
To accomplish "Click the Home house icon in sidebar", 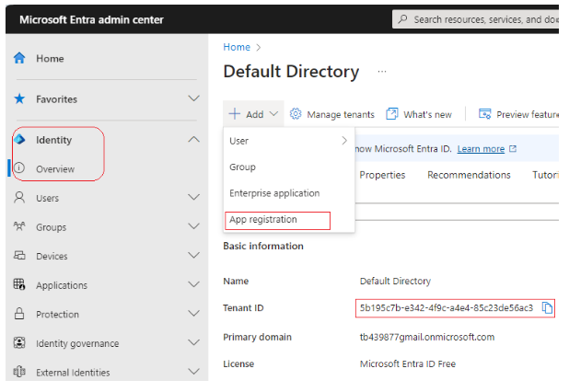I will coord(19,58).
